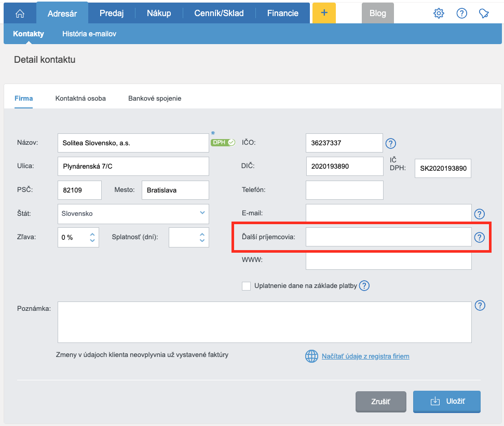Click into the Telefón input field
Screen dimensions: 504x426
coord(345,190)
